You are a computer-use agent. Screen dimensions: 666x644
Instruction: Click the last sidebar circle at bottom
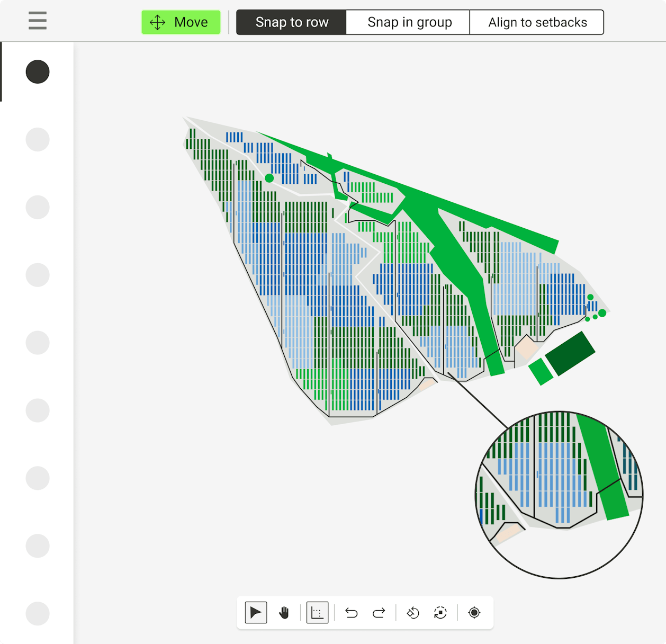(x=38, y=614)
